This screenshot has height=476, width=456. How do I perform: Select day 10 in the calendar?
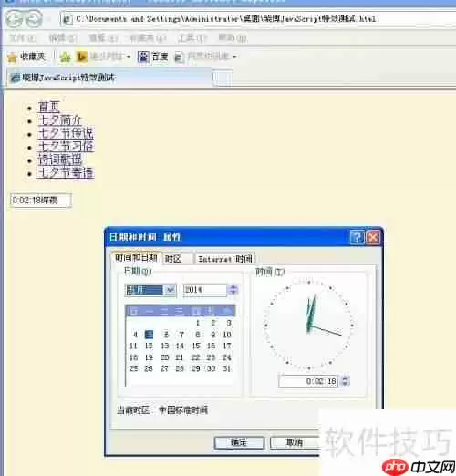coord(227,335)
